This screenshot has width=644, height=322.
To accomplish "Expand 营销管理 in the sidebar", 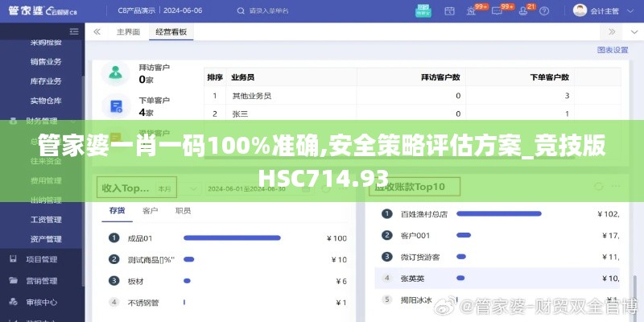I will point(42,281).
